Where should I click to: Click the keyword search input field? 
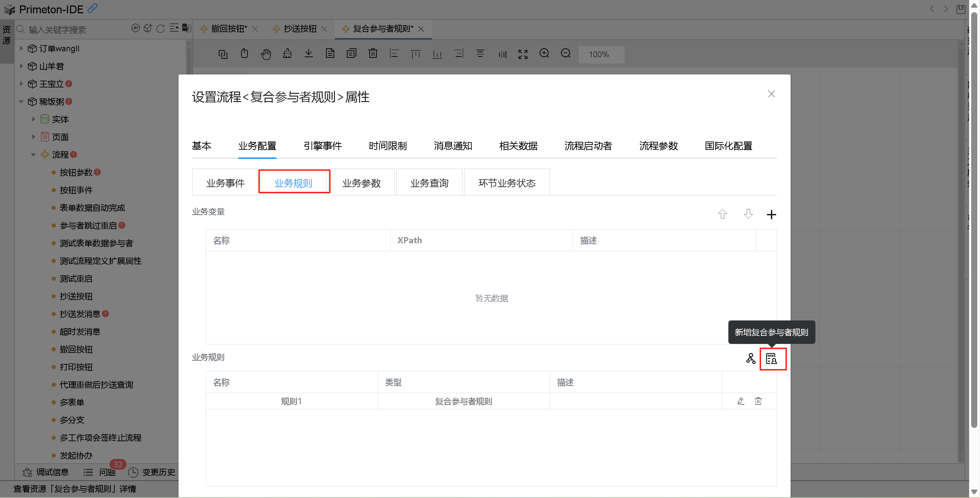pos(76,29)
